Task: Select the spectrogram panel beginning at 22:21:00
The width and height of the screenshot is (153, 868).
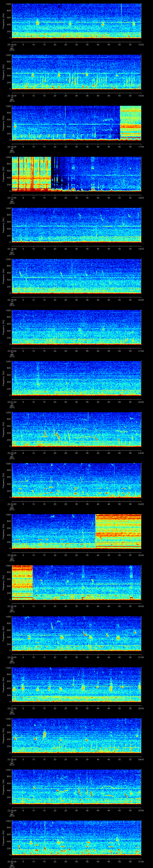Action: pyautogui.click(x=76, y=378)
